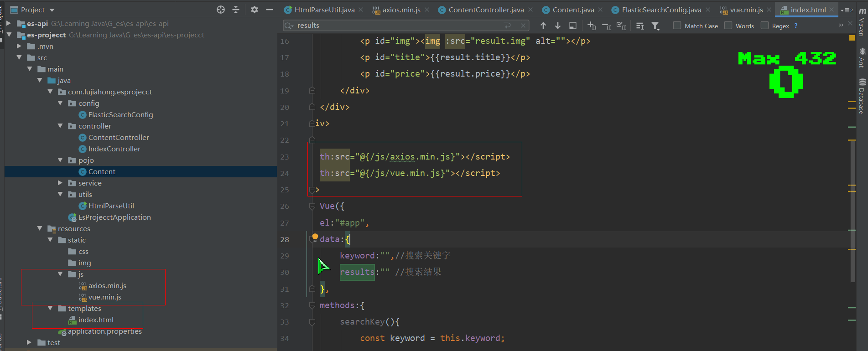Screen dimensions: 868x351
Task: Select application.properties in project tree
Action: [x=104, y=331]
